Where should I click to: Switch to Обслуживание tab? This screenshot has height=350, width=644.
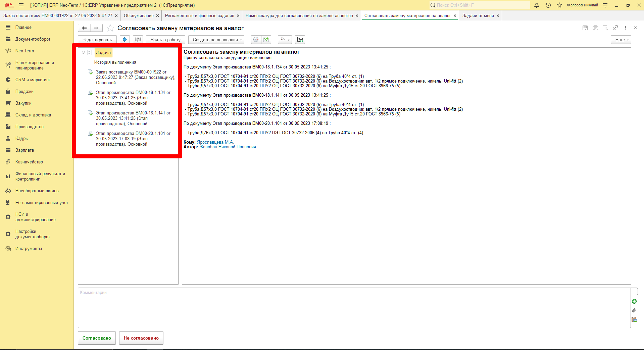[x=139, y=16]
